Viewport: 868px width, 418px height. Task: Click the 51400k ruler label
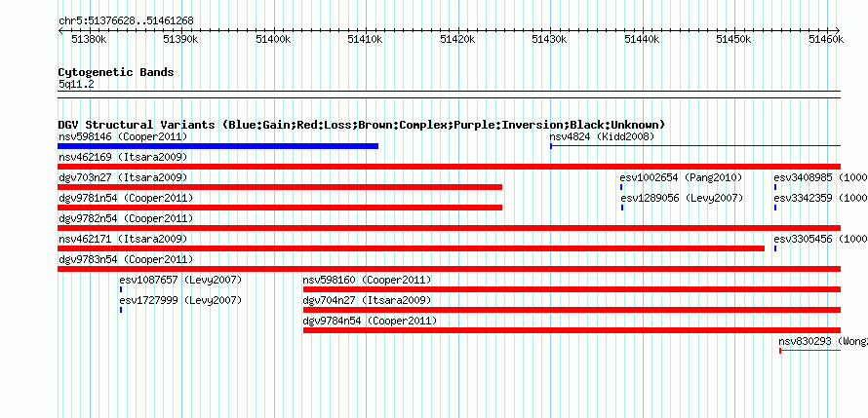coord(273,39)
